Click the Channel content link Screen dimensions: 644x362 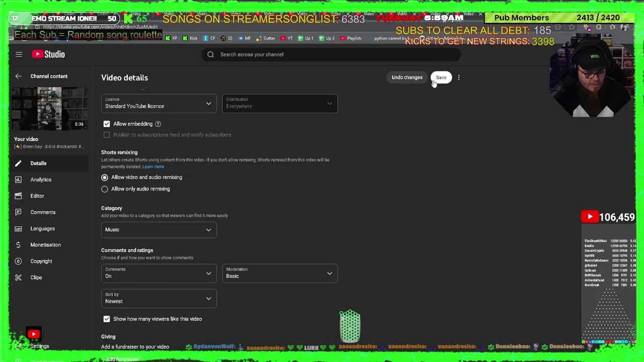coord(49,76)
